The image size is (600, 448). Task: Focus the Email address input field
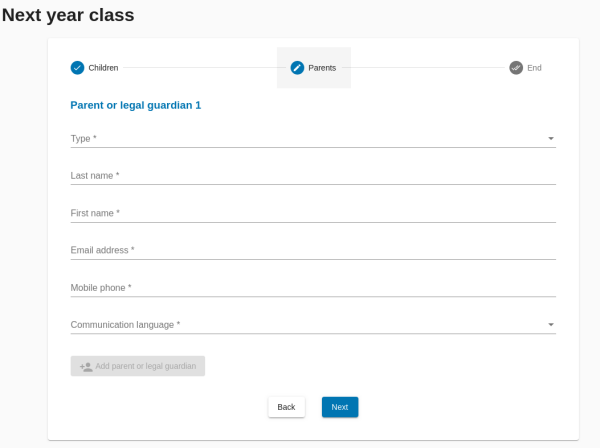pos(313,250)
